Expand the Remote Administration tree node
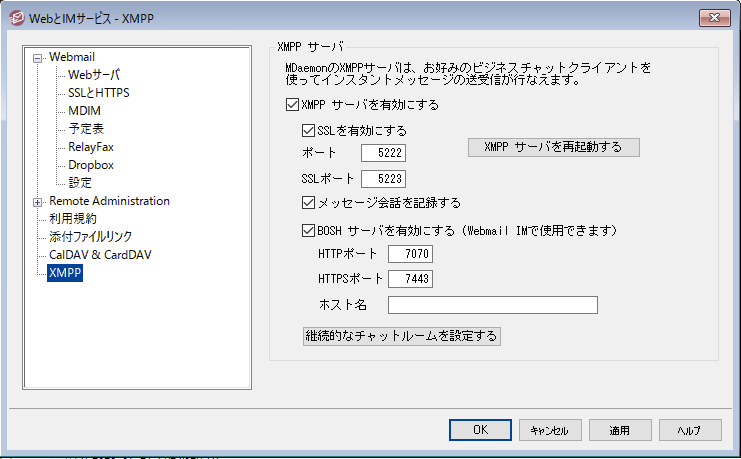This screenshot has width=741, height=459. tap(37, 202)
